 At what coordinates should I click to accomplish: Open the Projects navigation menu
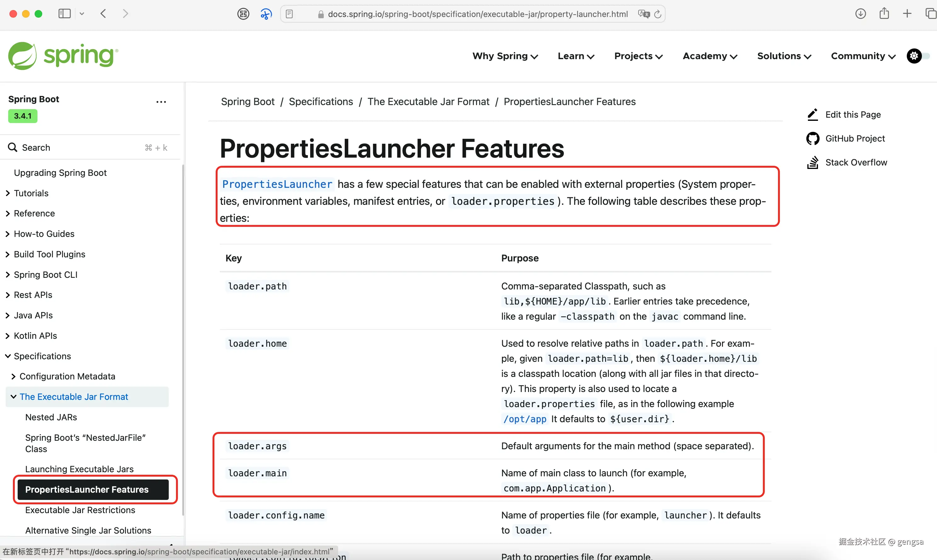(638, 56)
